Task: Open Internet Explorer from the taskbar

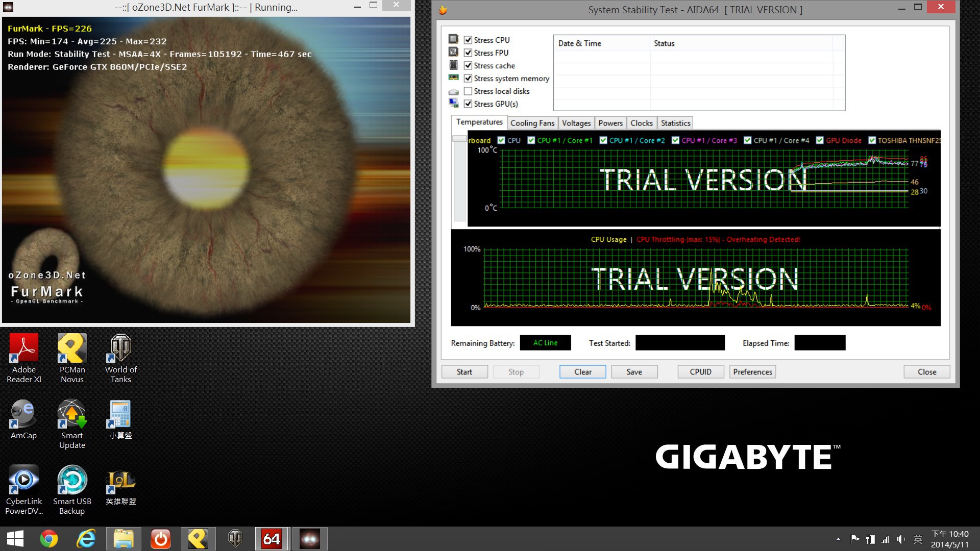Action: (86, 539)
